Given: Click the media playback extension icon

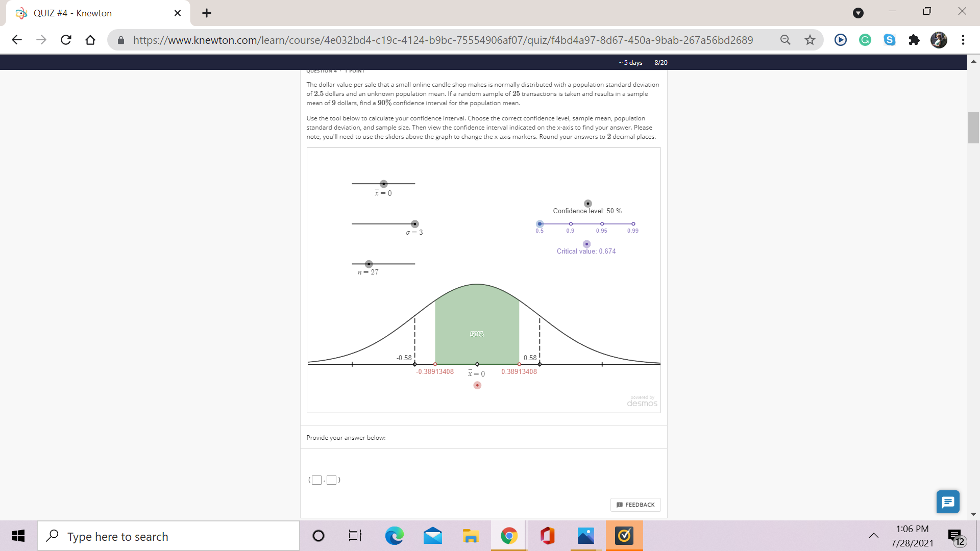Looking at the screenshot, I should pos(840,40).
